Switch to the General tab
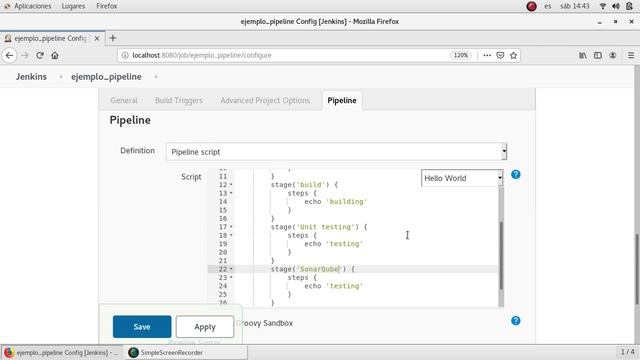Image resolution: width=640 pixels, height=360 pixels. click(x=124, y=100)
